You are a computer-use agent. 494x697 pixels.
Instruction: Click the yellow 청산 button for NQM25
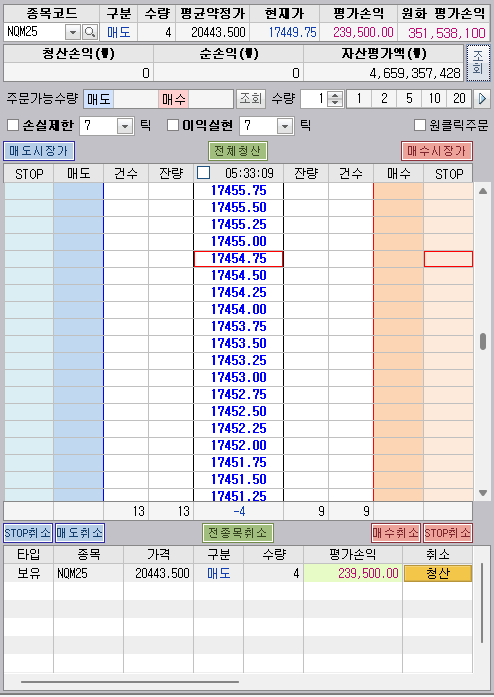coord(438,573)
